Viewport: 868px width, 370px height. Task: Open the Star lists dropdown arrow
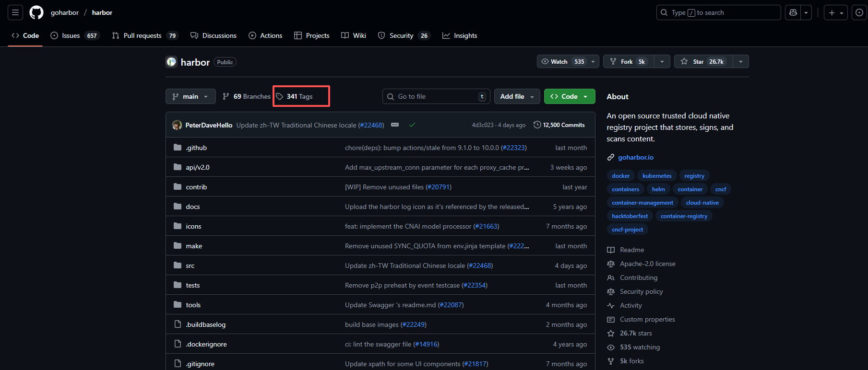(x=741, y=61)
